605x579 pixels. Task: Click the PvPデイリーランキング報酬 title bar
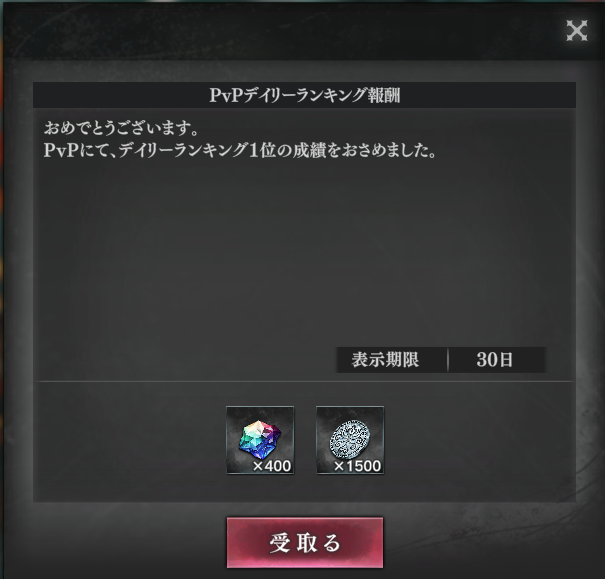pos(304,95)
